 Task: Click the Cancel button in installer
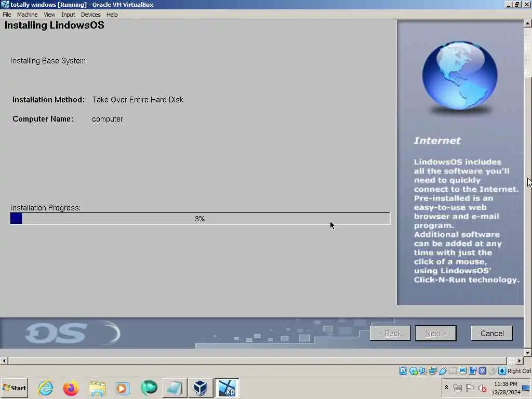pos(491,333)
